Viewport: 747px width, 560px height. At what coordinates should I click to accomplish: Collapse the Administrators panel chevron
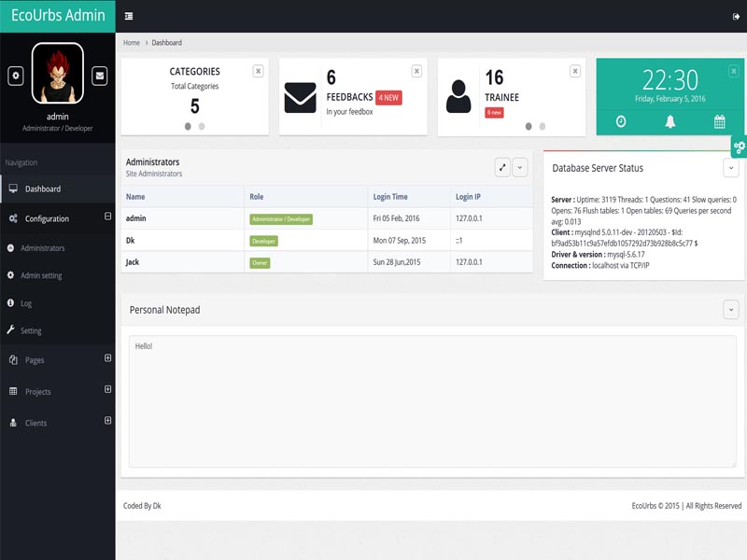pos(520,167)
